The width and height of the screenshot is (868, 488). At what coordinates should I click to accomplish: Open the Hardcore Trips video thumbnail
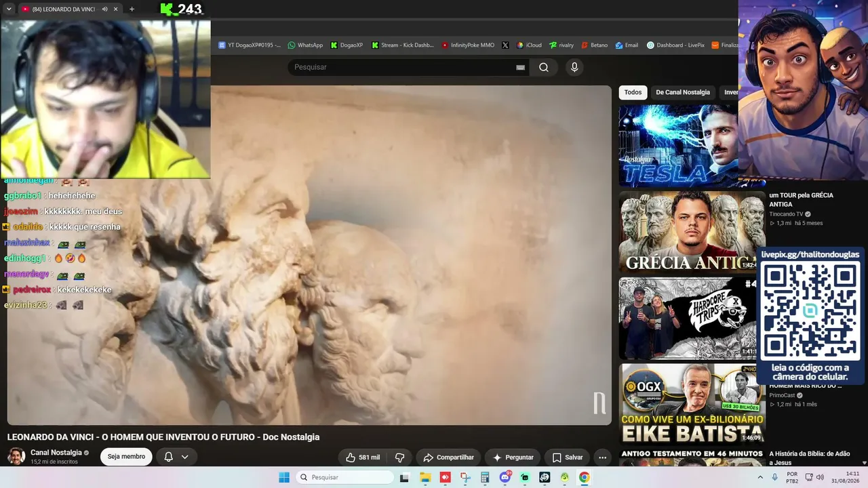pos(688,318)
